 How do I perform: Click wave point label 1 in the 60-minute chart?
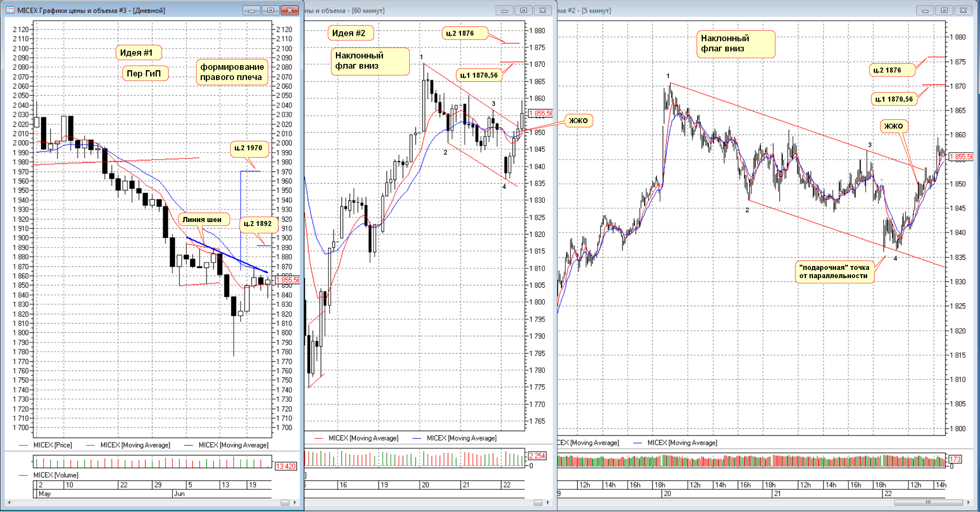[x=421, y=57]
